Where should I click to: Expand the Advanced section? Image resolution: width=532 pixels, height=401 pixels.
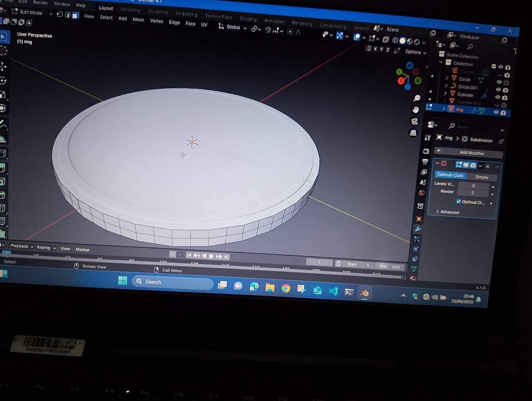pos(449,212)
